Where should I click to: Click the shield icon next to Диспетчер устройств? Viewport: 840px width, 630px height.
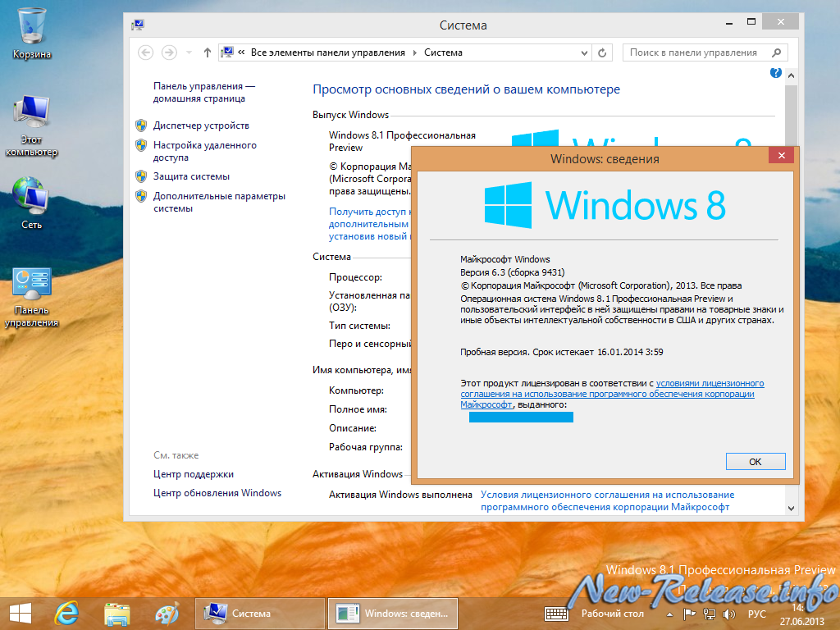click(x=141, y=126)
